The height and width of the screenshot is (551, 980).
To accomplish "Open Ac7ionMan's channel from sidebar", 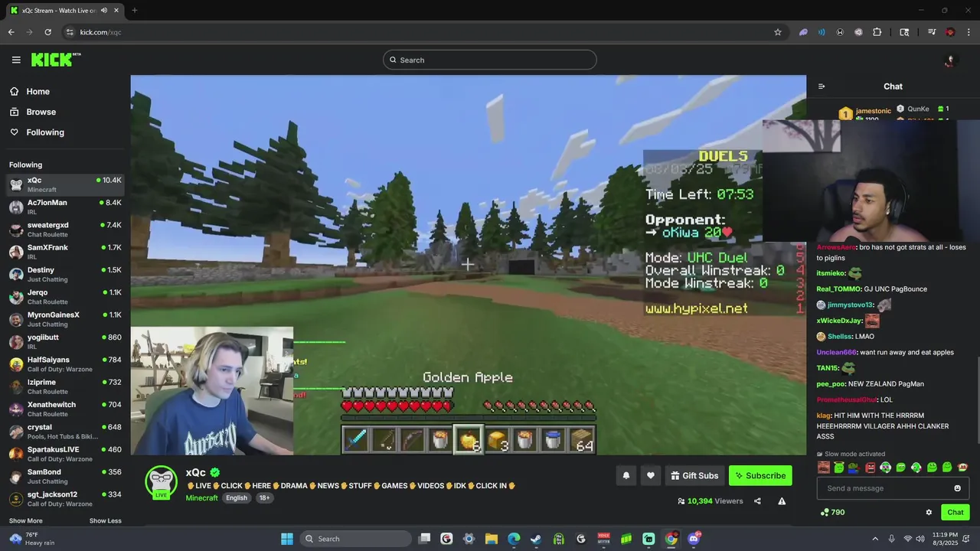I will click(x=65, y=207).
